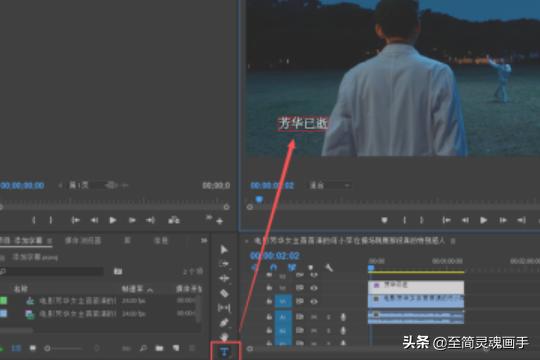
Task: Select the Hand tool
Action: click(x=224, y=337)
